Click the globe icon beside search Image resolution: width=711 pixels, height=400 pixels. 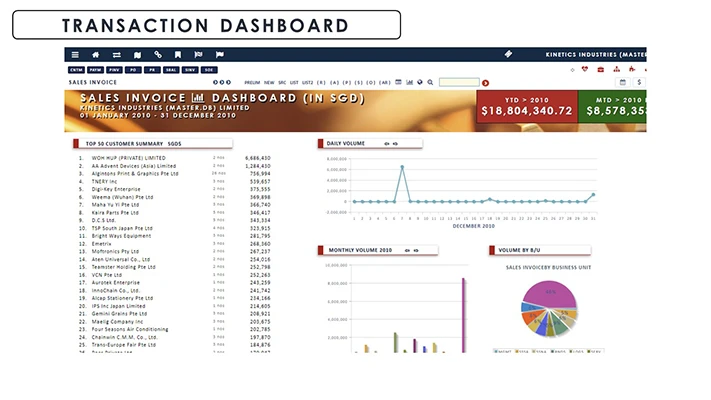tap(420, 82)
